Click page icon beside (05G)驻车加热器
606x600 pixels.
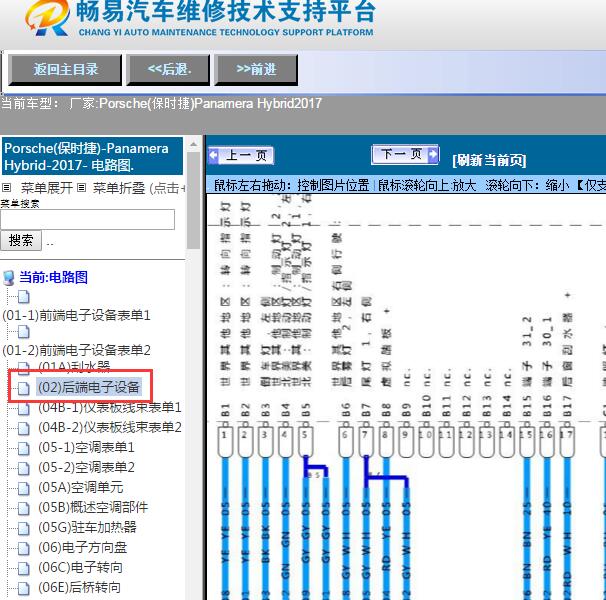pyautogui.click(x=24, y=528)
